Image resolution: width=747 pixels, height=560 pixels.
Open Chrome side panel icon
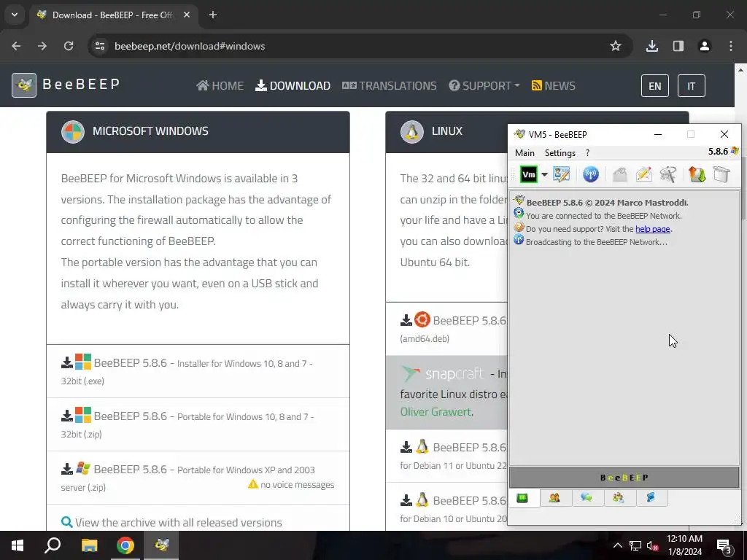pos(678,46)
